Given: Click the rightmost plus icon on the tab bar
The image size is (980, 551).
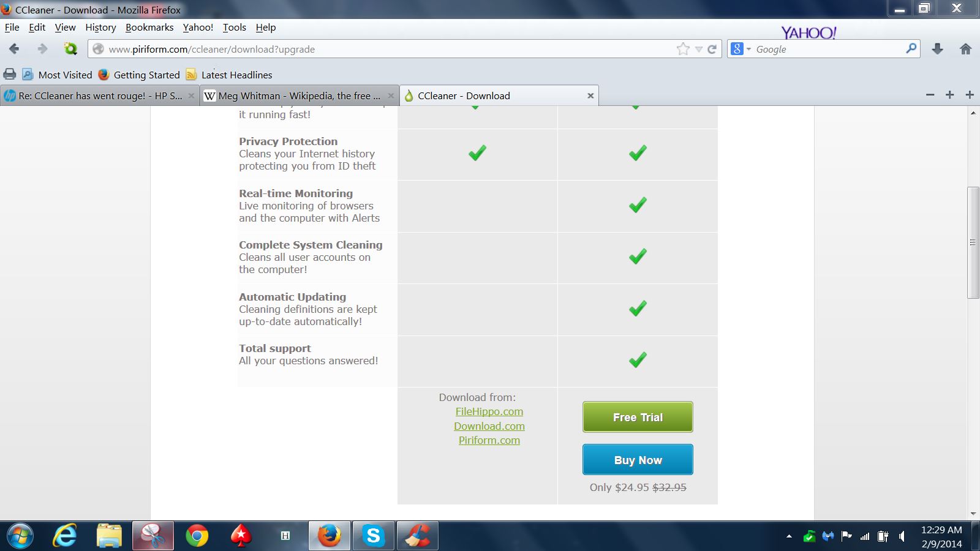Looking at the screenshot, I should [970, 95].
